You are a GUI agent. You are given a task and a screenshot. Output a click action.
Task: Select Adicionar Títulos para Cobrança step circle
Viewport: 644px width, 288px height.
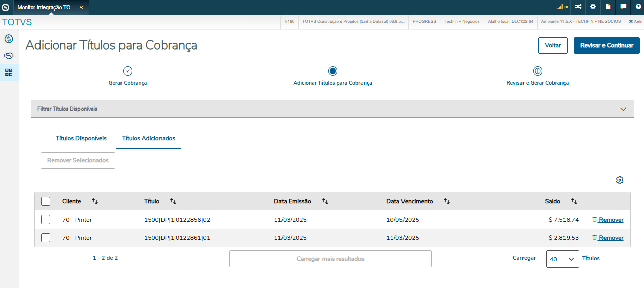333,71
